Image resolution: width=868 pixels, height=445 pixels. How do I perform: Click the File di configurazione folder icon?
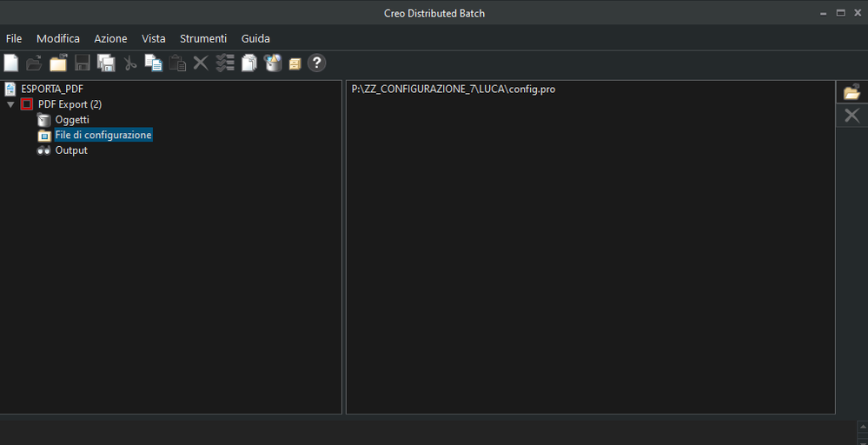coord(44,136)
